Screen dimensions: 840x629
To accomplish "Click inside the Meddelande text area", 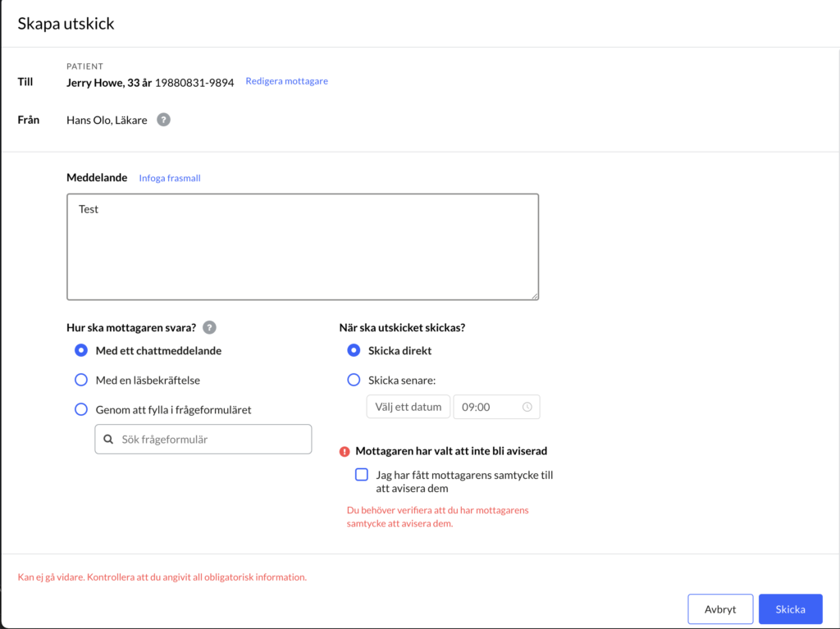I will click(x=303, y=247).
